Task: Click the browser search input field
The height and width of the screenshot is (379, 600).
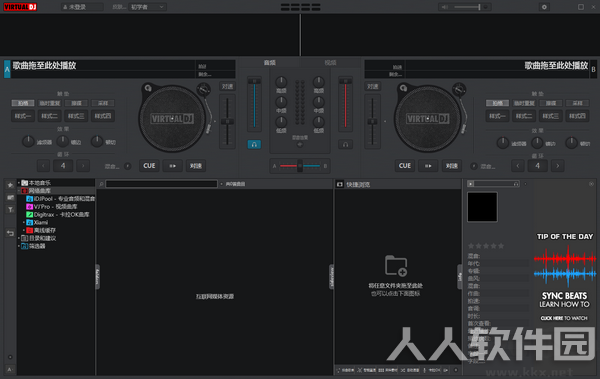Action: (161, 184)
